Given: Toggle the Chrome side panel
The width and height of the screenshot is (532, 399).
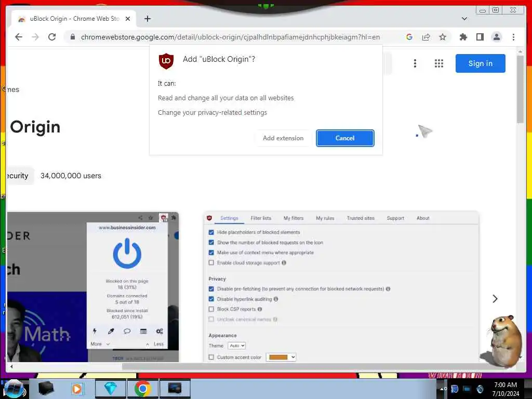Looking at the screenshot, I should click(480, 37).
